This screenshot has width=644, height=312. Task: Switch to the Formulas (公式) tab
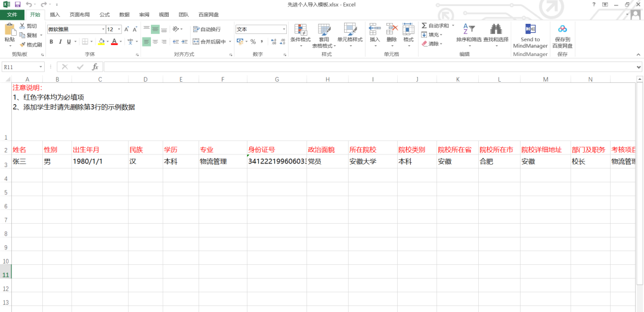click(104, 14)
